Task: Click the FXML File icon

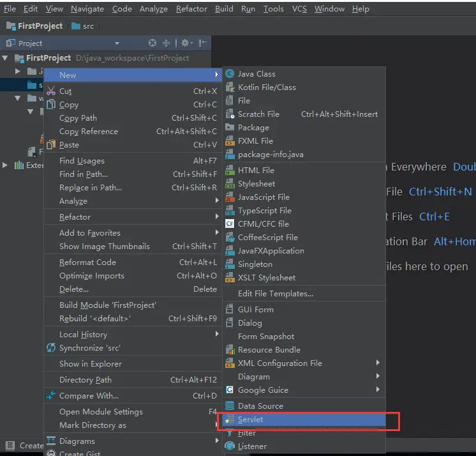Action: [230, 141]
